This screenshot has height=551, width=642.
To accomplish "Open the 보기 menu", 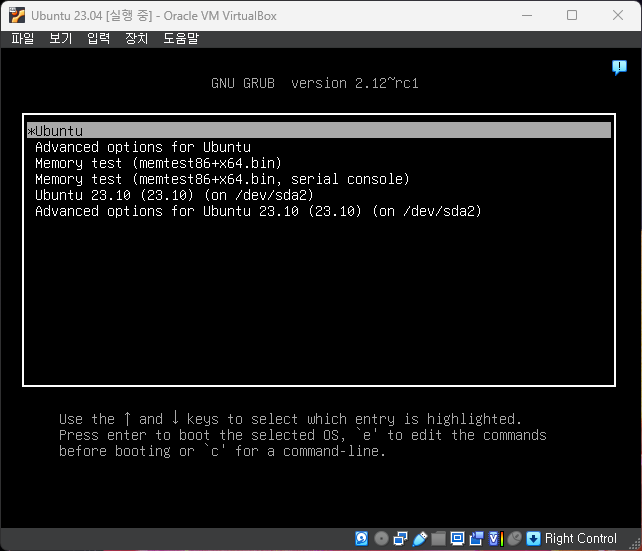I will tap(61, 38).
